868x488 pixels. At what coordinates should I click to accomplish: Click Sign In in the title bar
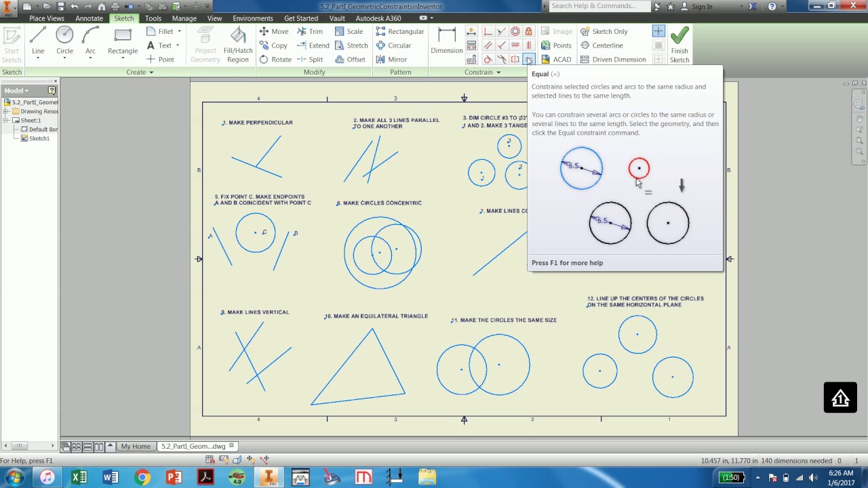[x=702, y=6]
